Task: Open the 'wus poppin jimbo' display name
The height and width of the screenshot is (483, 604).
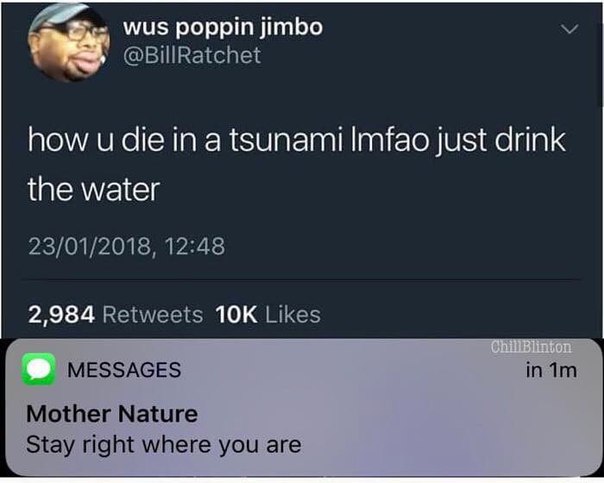Action: click(223, 28)
